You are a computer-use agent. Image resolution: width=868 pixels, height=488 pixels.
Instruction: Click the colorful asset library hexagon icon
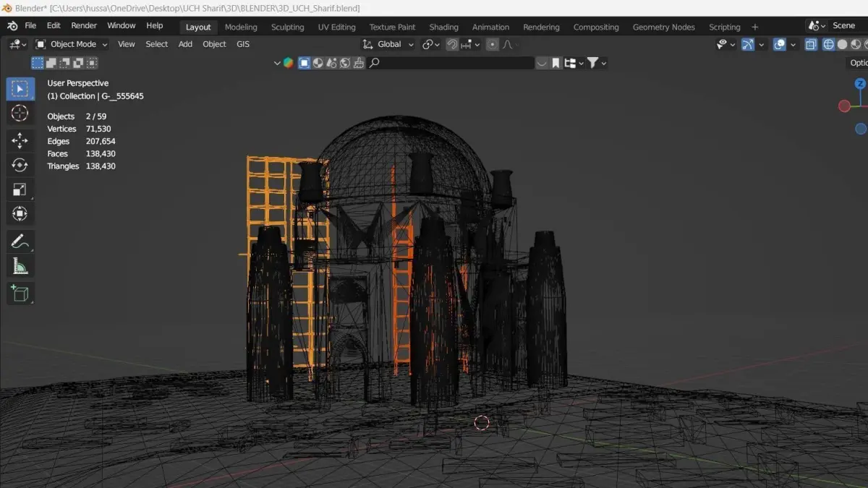tap(289, 63)
